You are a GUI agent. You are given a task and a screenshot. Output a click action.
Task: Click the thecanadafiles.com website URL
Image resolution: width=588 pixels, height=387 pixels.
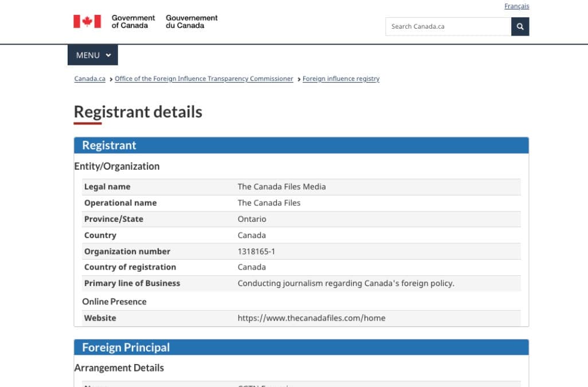(311, 318)
